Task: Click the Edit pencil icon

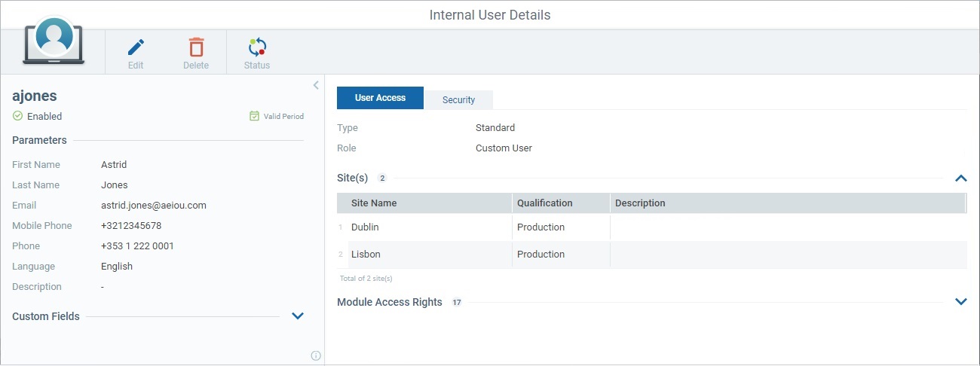Action: [136, 47]
